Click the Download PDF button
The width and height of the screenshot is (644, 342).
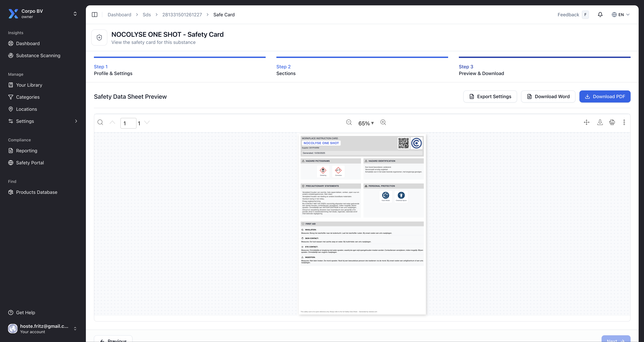[605, 97]
